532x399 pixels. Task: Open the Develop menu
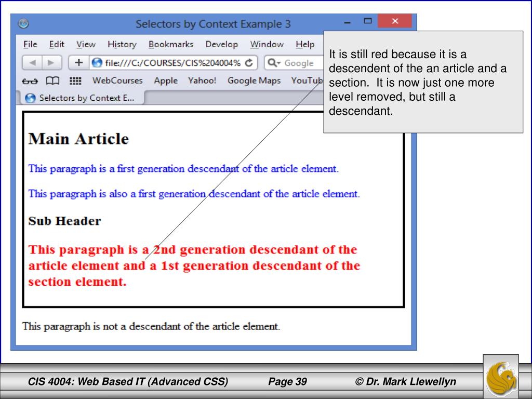point(221,45)
